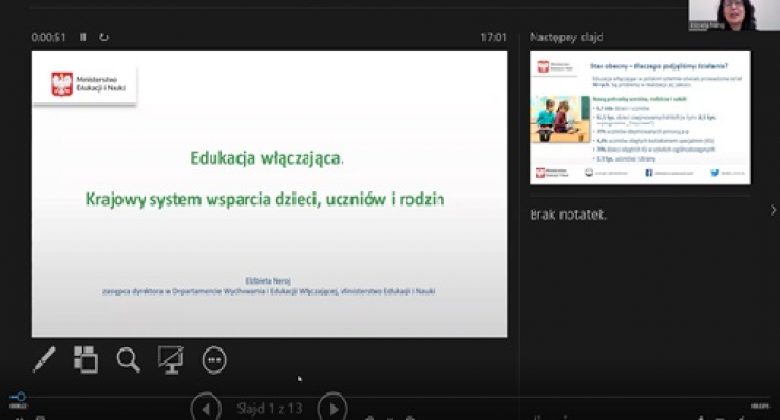Click the 'Brak notatek' notes area
The width and height of the screenshot is (780, 420).
(x=568, y=215)
